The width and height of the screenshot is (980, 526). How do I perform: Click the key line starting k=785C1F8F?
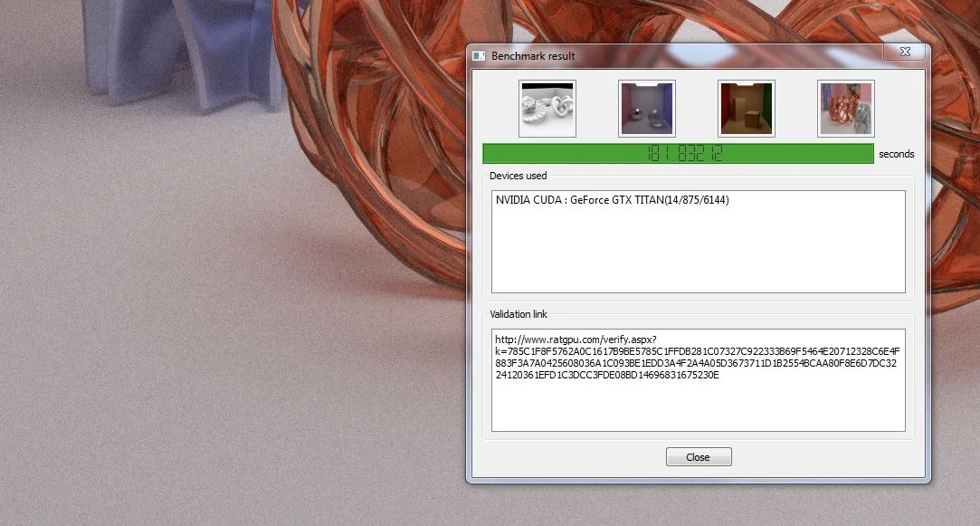[x=698, y=351]
